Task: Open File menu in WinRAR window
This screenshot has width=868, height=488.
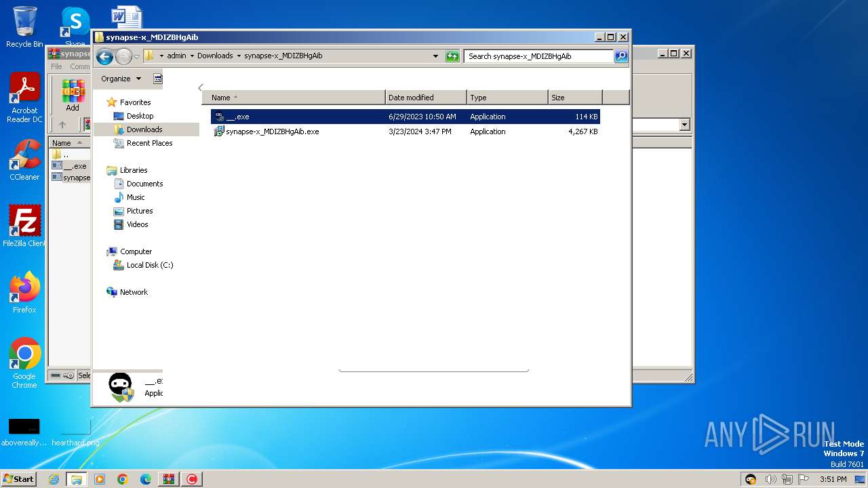Action: [56, 66]
